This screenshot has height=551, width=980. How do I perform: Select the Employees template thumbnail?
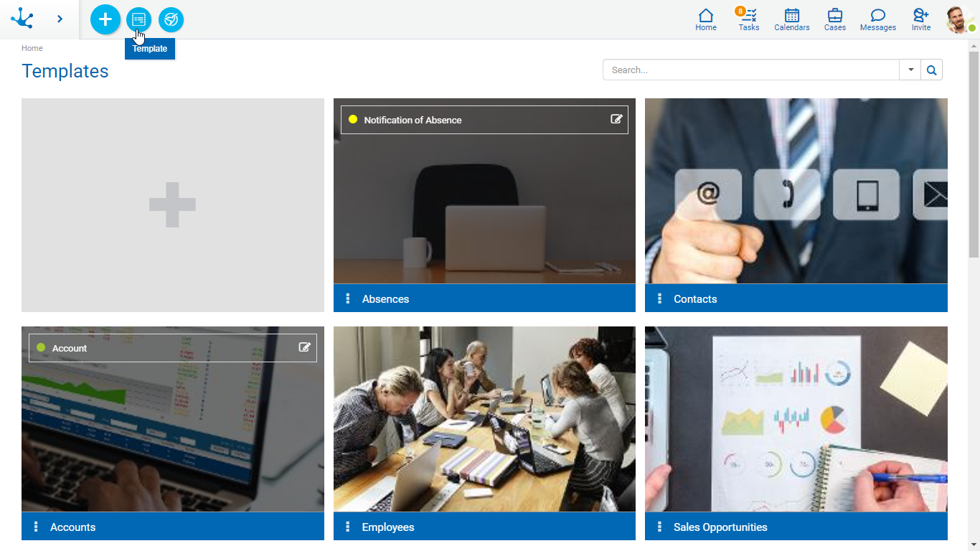484,419
